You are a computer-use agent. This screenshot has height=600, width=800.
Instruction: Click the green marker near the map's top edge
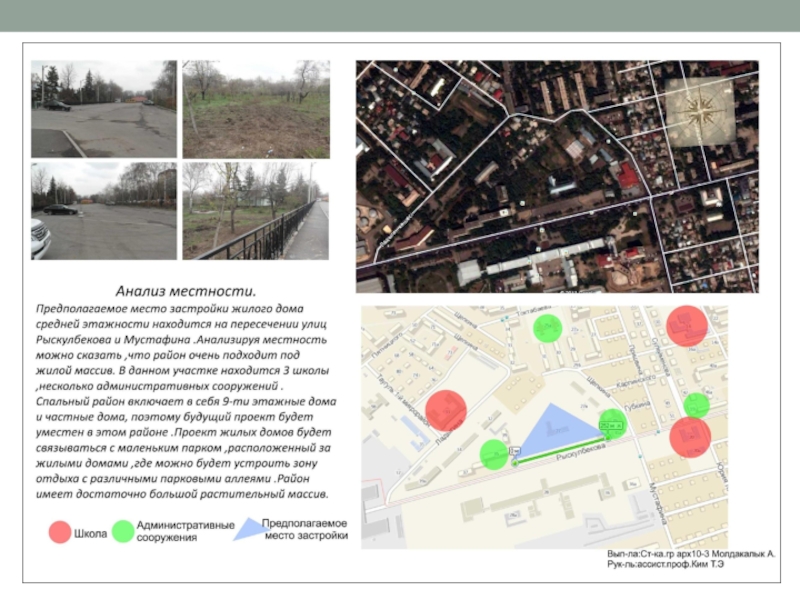point(547,328)
